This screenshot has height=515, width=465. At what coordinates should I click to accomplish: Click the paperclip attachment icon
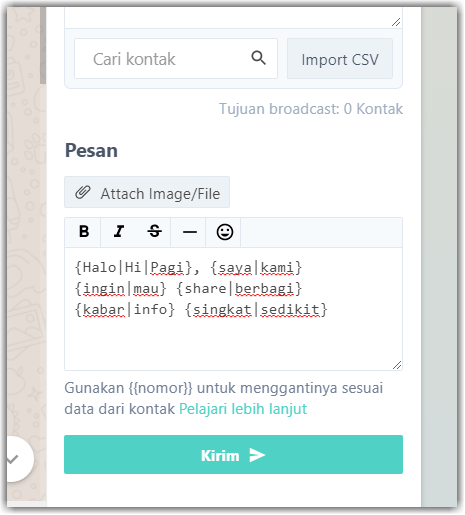click(83, 193)
